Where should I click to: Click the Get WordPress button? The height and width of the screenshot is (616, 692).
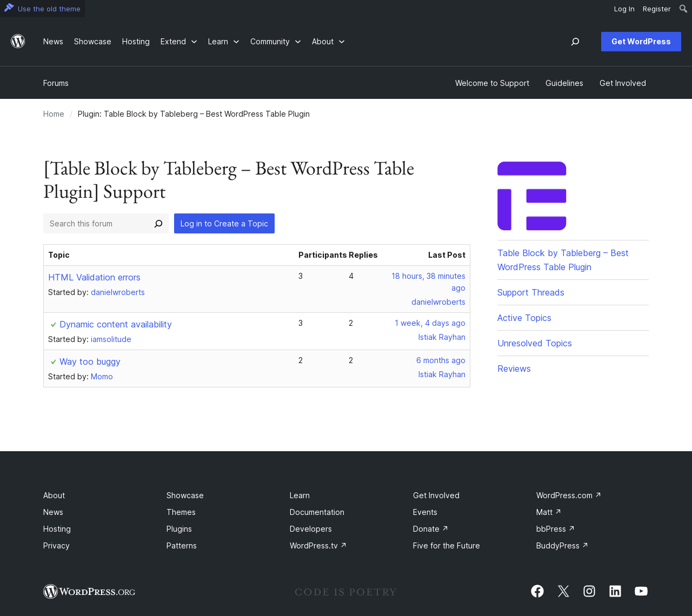[x=641, y=42]
